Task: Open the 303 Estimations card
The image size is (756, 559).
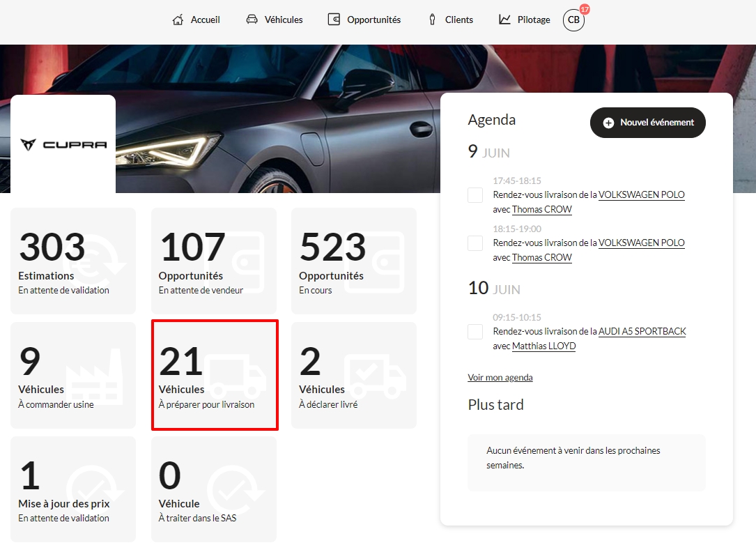Action: (x=73, y=261)
